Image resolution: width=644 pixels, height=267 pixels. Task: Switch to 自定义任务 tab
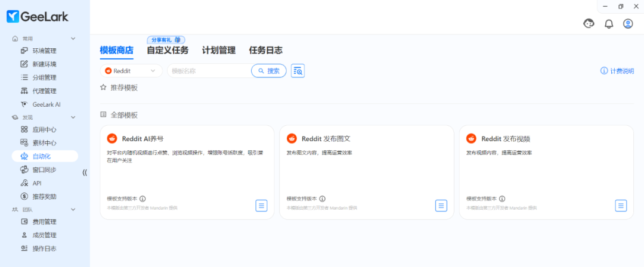[x=168, y=51]
